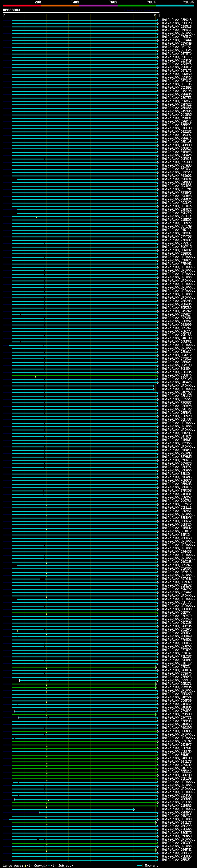Click the red ~20% identity legend segment
The width and height of the screenshot is (197, 868).
point(22,6)
